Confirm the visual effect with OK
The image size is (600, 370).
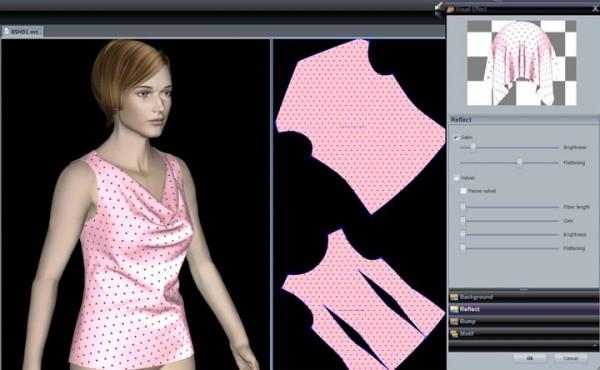point(530,358)
